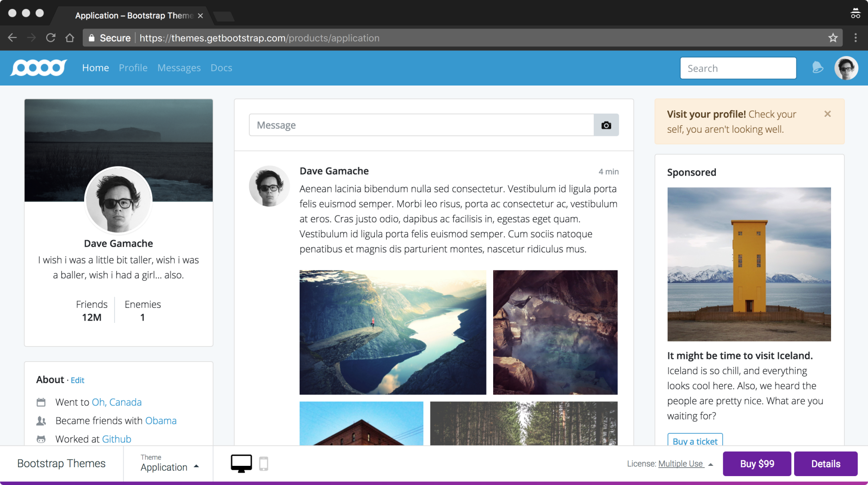Click the camera icon beside Message field

(x=606, y=125)
